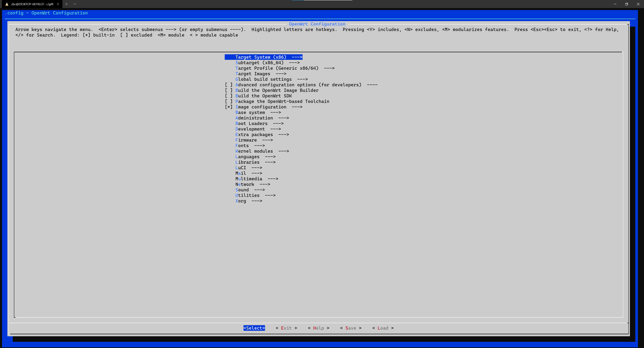This screenshot has height=348, width=644.
Task: Minimize the terminal window
Action: pyautogui.click(x=615, y=4)
